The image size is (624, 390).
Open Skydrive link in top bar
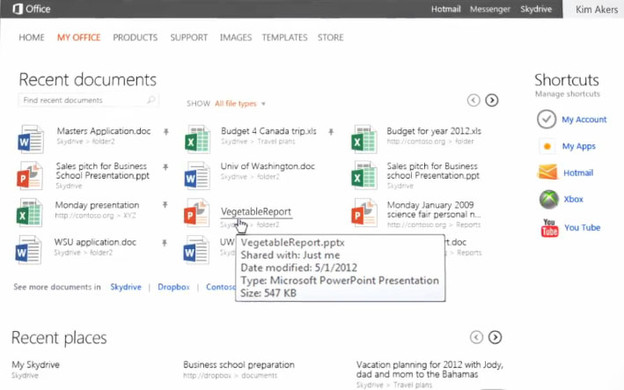point(536,9)
